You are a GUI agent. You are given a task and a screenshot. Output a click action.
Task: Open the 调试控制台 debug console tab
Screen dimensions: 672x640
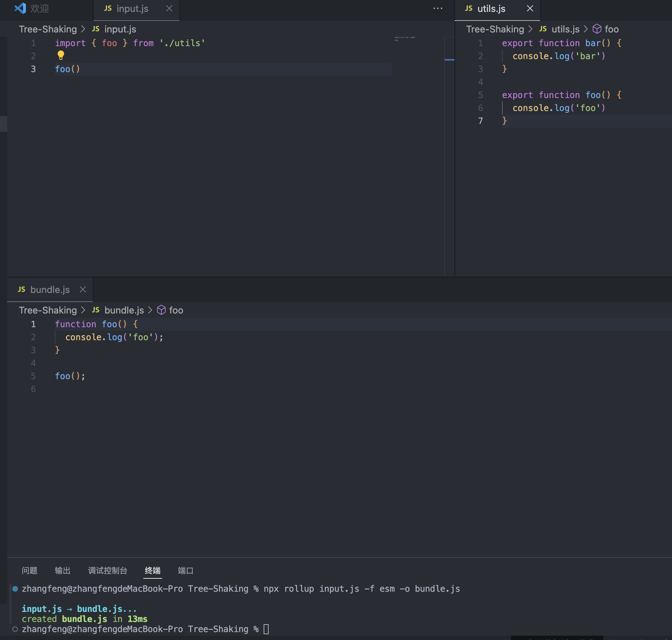pos(108,570)
